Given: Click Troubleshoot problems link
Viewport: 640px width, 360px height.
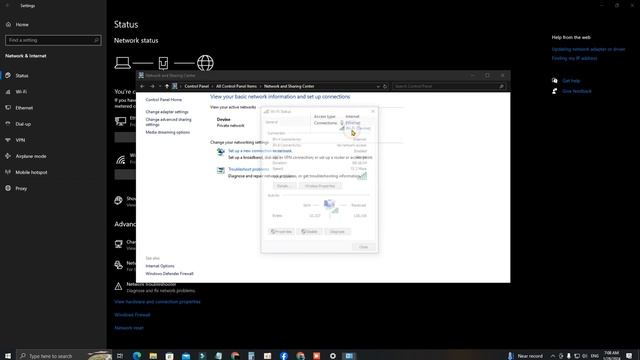Looking at the screenshot, I should click(249, 169).
